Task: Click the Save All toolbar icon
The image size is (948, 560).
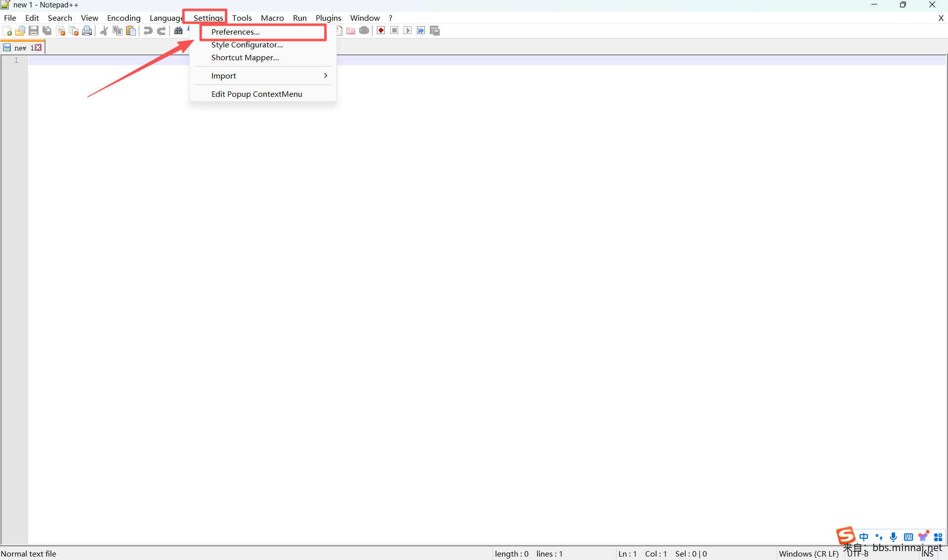Action: [x=47, y=31]
